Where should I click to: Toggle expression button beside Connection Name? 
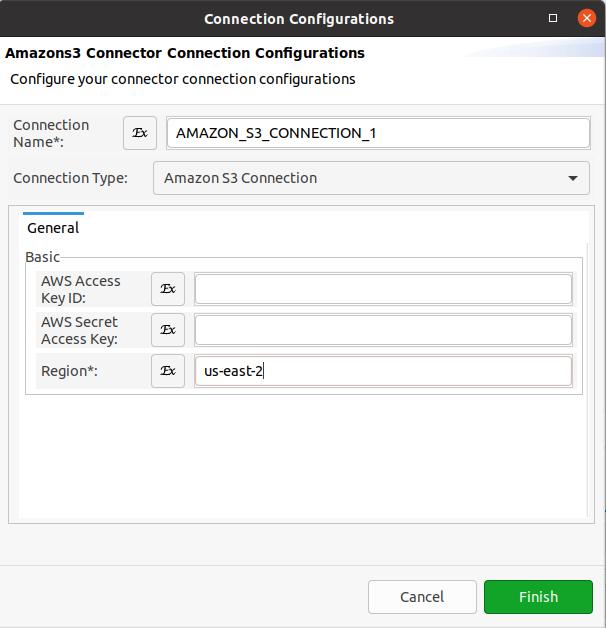pyautogui.click(x=140, y=133)
